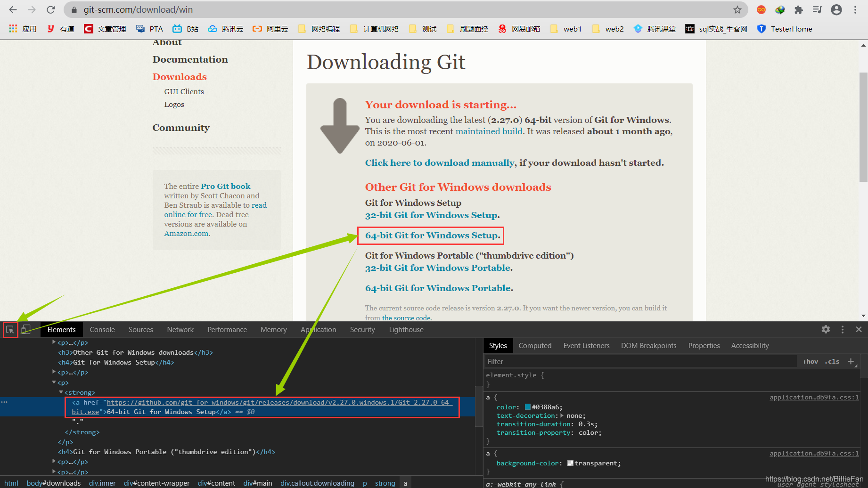
Task: Click the browser back arrow
Action: pos(13,9)
